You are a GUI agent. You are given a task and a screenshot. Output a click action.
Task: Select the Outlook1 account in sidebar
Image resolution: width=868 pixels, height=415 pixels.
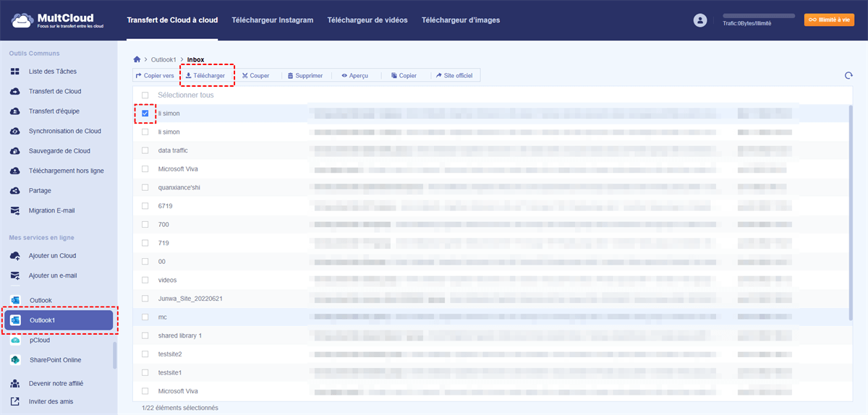(x=59, y=320)
